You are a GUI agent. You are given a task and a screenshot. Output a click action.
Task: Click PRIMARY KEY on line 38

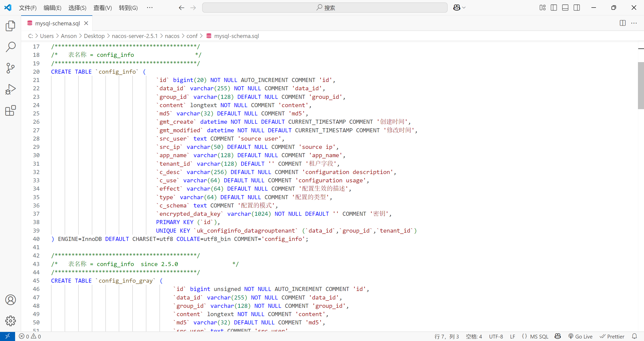(175, 222)
